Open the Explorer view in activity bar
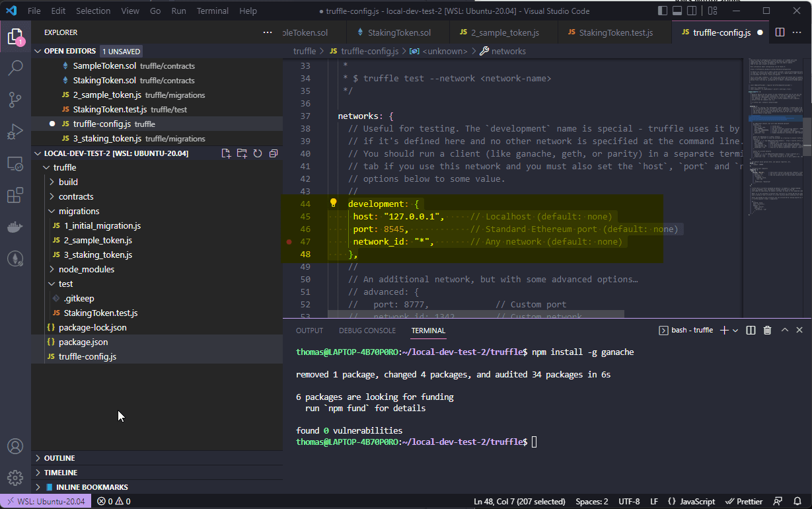This screenshot has width=812, height=509. 15,37
